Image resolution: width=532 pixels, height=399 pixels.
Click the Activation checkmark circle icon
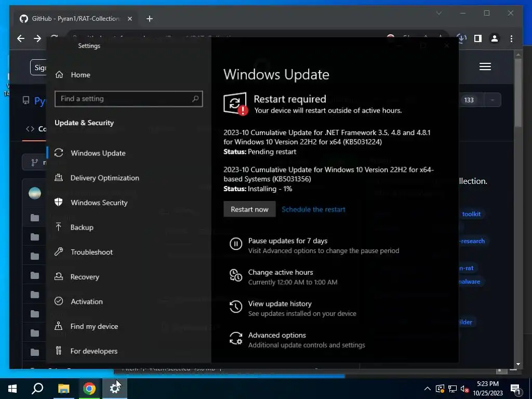click(59, 301)
